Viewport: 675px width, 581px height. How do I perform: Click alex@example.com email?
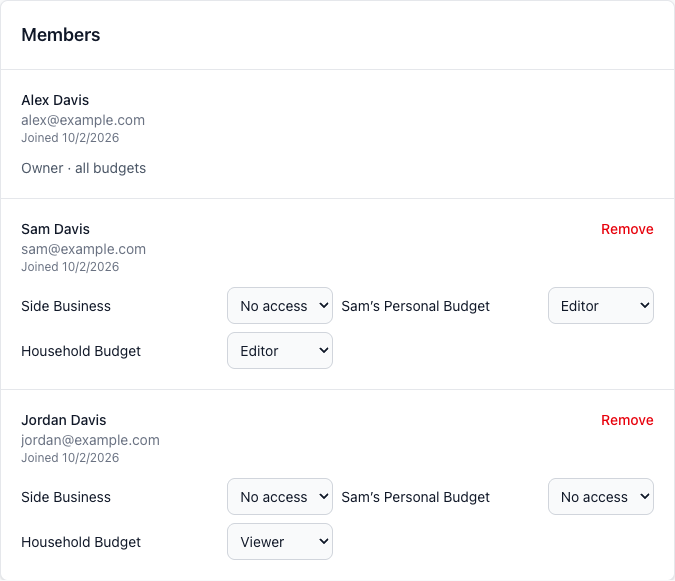pyautogui.click(x=83, y=120)
